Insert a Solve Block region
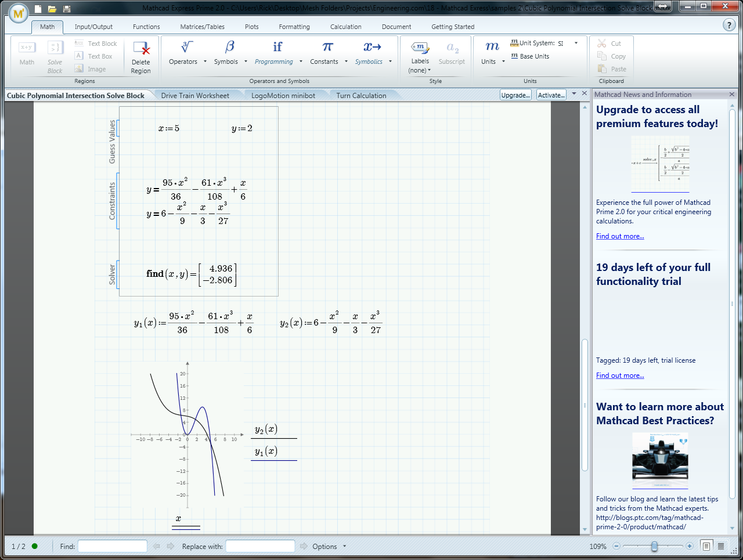The width and height of the screenshot is (743, 560). (x=55, y=57)
